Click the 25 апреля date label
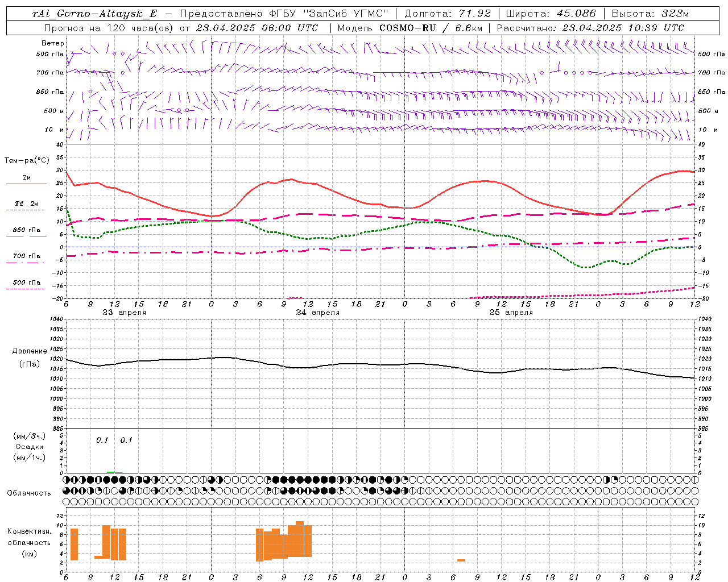The height and width of the screenshot is (582, 728). [x=511, y=313]
